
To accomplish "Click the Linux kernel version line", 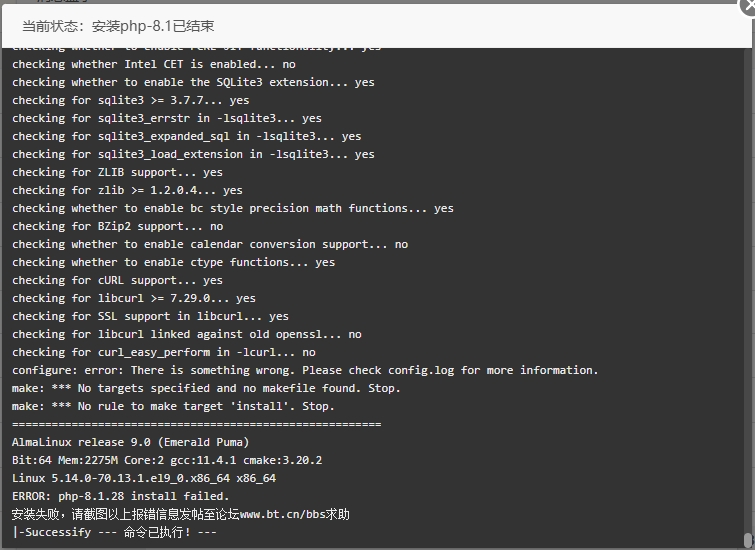I will coord(144,478).
